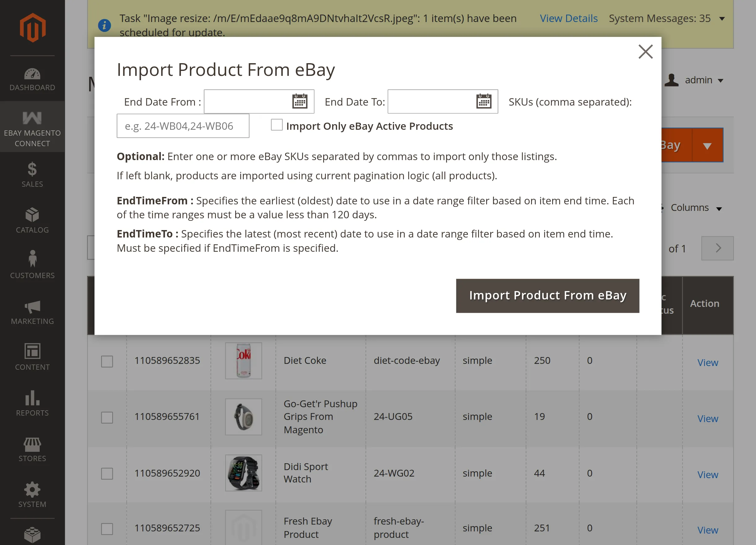Viewport: 756px width, 545px height.
Task: Click the Didi Sport Watch thumbnail
Action: (244, 473)
